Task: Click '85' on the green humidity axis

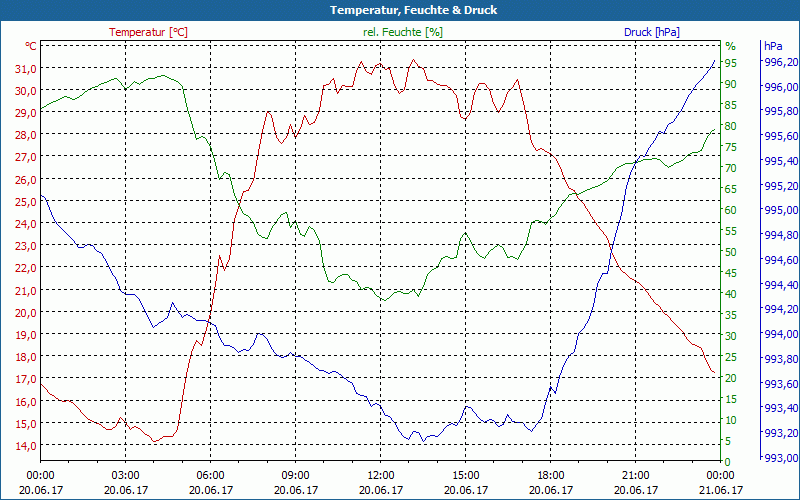Action: (x=731, y=105)
